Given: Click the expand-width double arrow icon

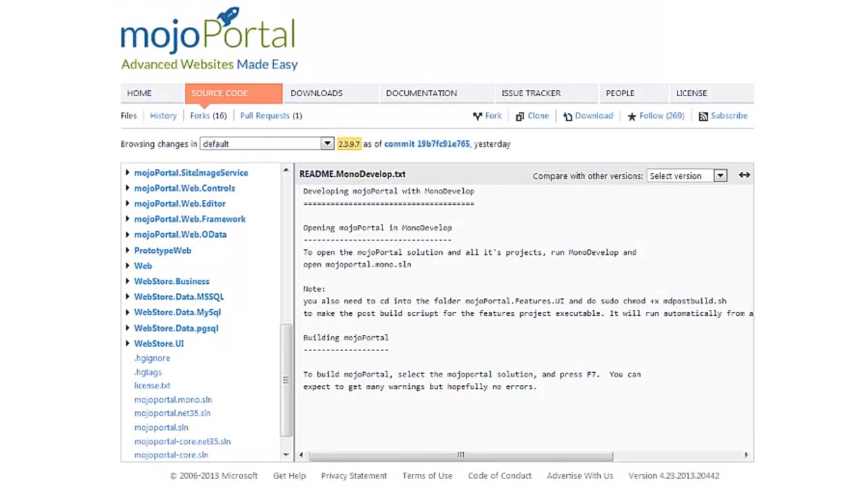Looking at the screenshot, I should [745, 175].
